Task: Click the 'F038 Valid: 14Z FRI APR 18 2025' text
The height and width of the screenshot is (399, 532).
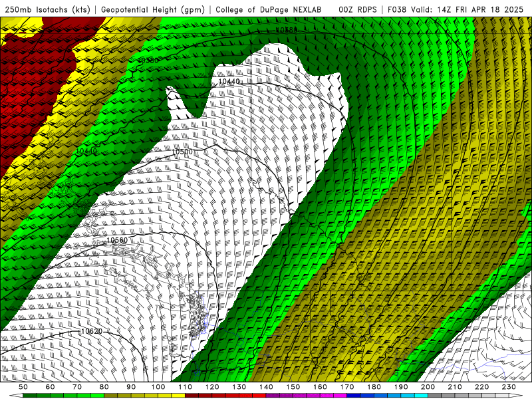Action: 456,9
